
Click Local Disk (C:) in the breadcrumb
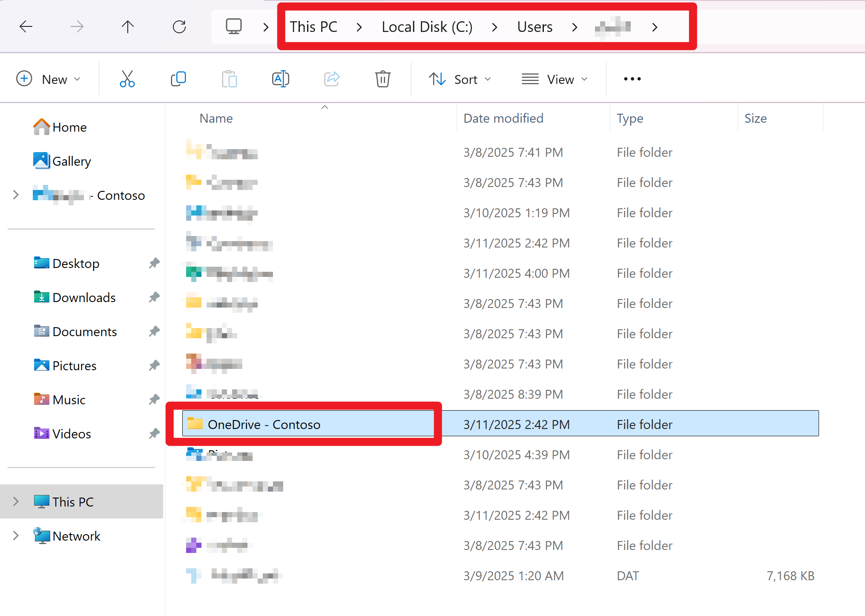click(427, 27)
